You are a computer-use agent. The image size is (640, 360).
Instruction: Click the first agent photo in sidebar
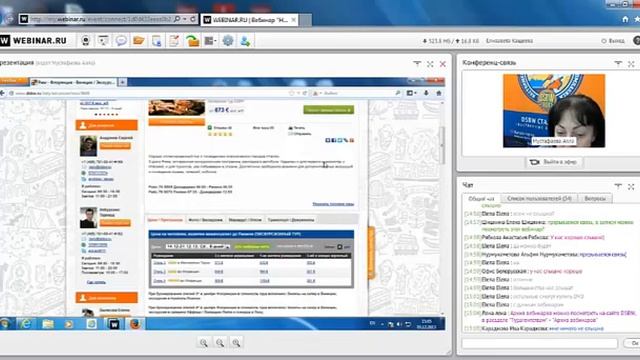88,146
